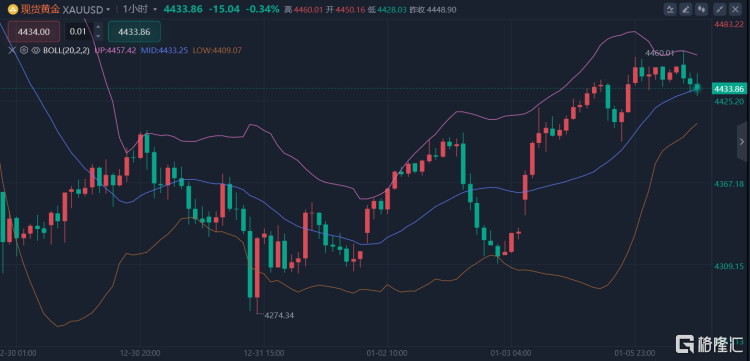This screenshot has height=361, width=750.
Task: Click the MID:4433.25 middle band value
Action: pyautogui.click(x=164, y=50)
